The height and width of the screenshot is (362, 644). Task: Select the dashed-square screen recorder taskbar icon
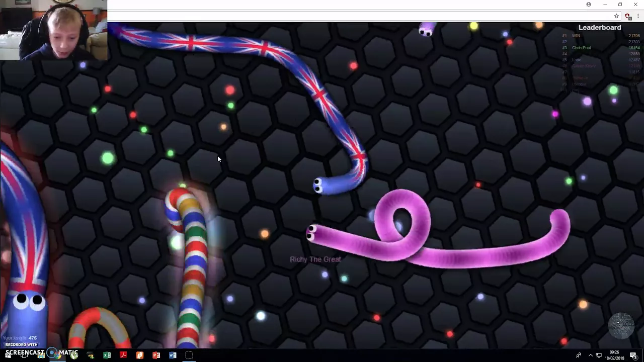[x=189, y=355]
